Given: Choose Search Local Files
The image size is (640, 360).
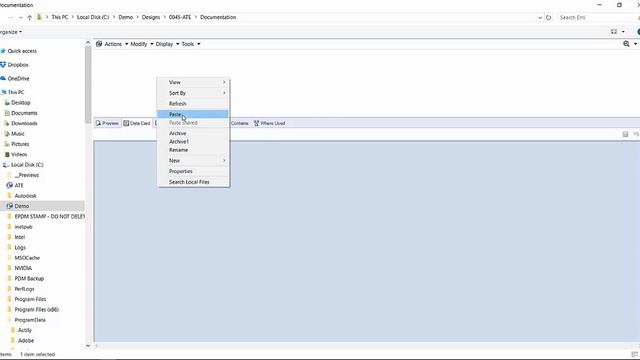Looking at the screenshot, I should point(193,182).
